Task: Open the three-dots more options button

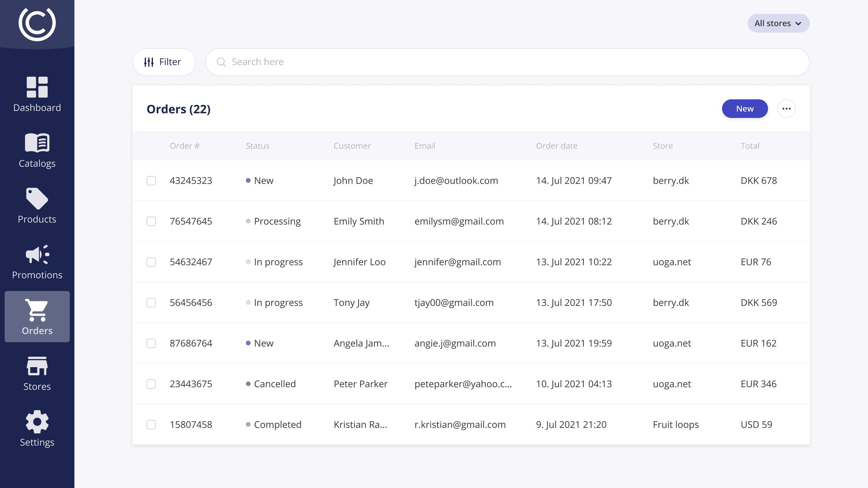Action: click(x=786, y=109)
